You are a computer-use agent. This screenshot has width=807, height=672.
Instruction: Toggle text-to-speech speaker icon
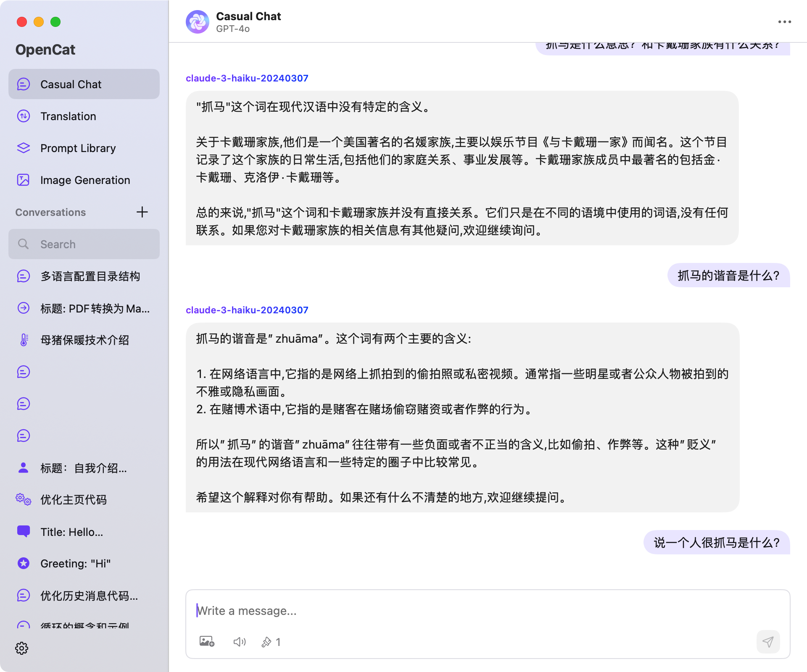240,642
